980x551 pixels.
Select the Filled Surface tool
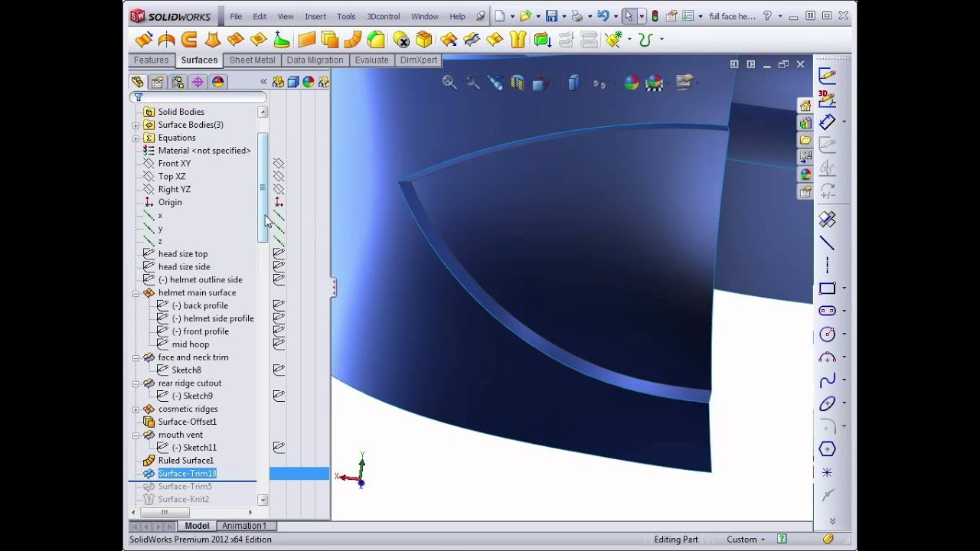(x=258, y=40)
